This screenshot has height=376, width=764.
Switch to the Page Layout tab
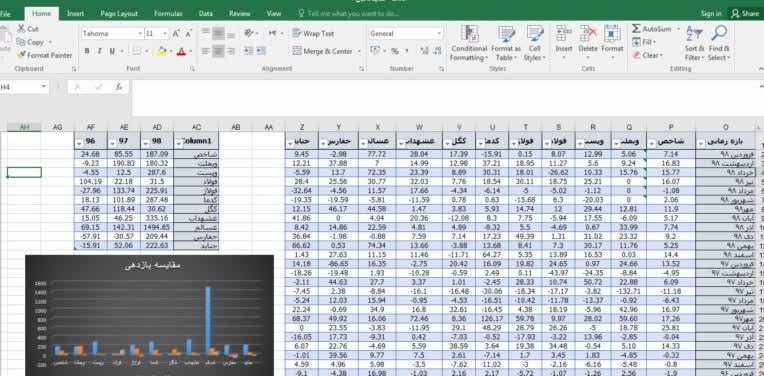click(x=119, y=14)
